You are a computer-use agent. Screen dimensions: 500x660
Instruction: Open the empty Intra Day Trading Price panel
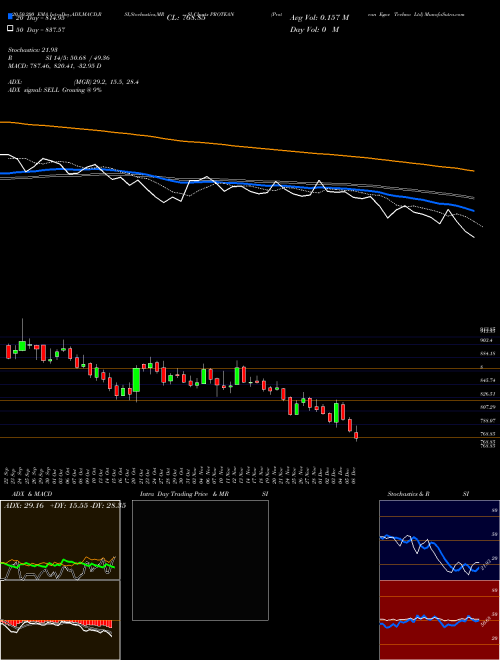(x=200, y=560)
